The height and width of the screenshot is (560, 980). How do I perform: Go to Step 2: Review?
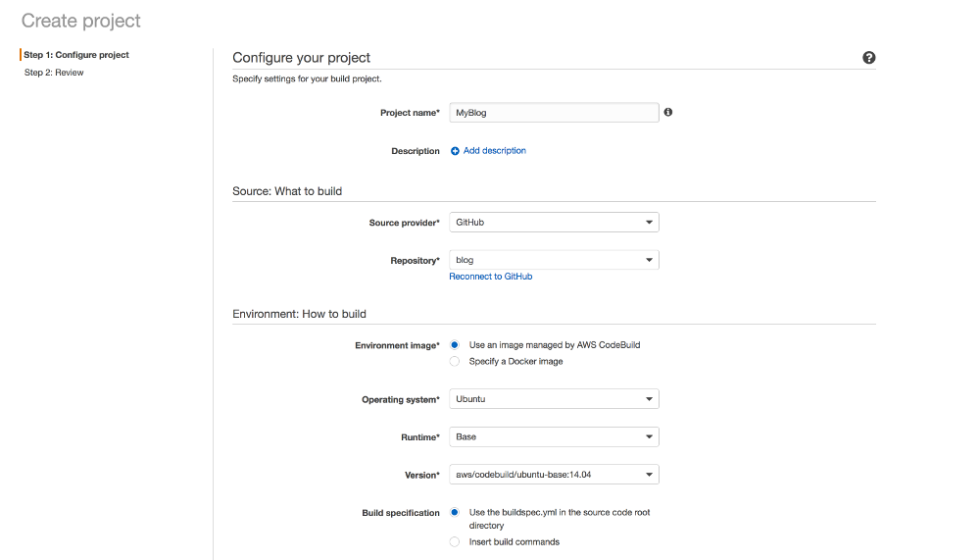[x=54, y=73]
